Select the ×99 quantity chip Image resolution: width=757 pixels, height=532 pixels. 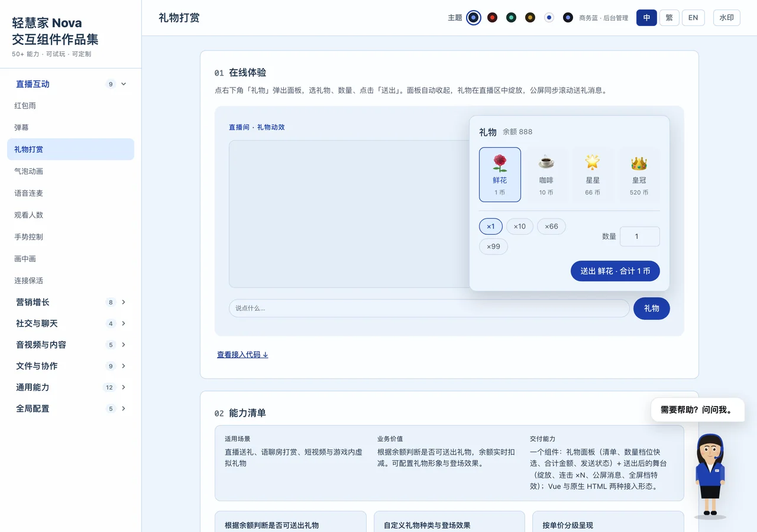(493, 246)
